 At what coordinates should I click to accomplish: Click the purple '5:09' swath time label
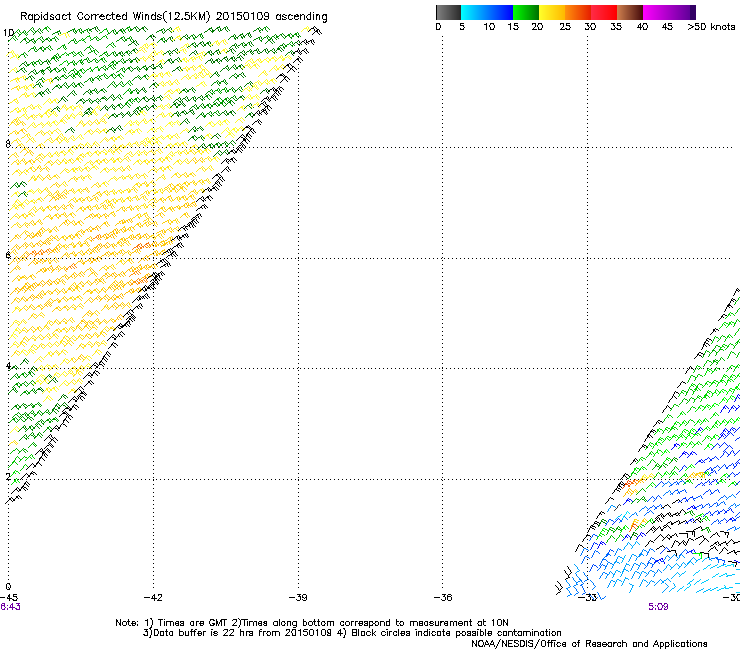coord(658,607)
